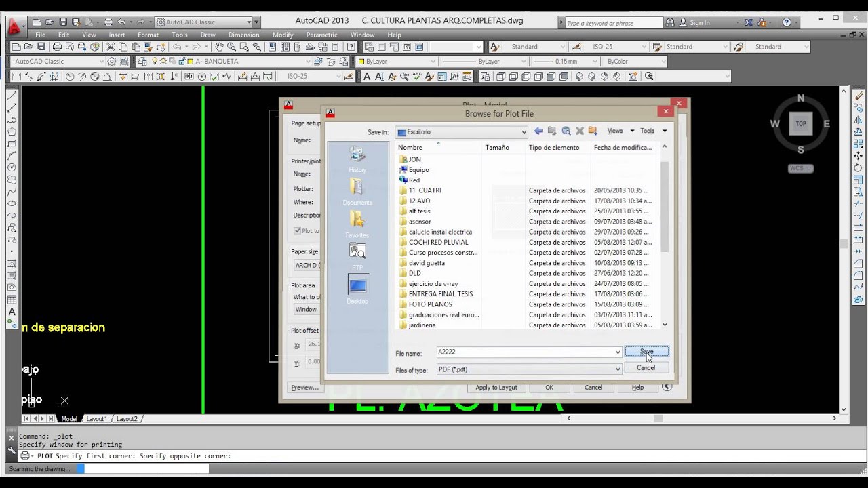This screenshot has width=868, height=488.
Task: Click the Help button in Plot dialog
Action: [x=637, y=388]
